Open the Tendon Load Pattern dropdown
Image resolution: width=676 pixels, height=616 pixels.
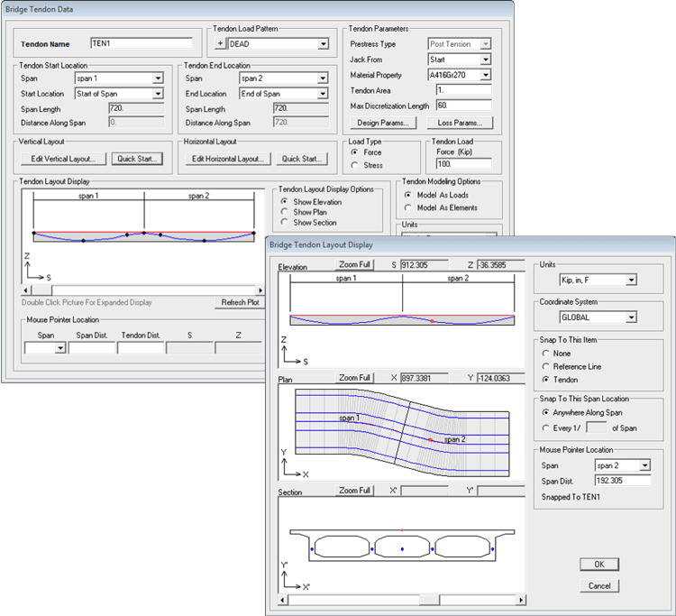[323, 43]
